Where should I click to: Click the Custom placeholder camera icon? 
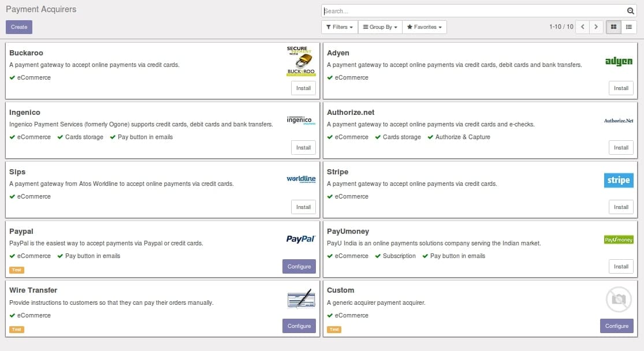click(619, 299)
